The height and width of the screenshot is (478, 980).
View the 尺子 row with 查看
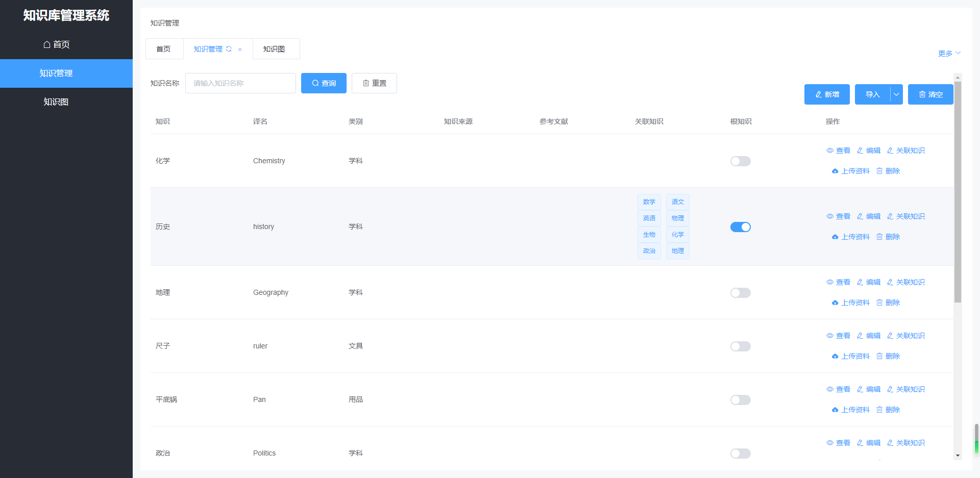point(838,336)
